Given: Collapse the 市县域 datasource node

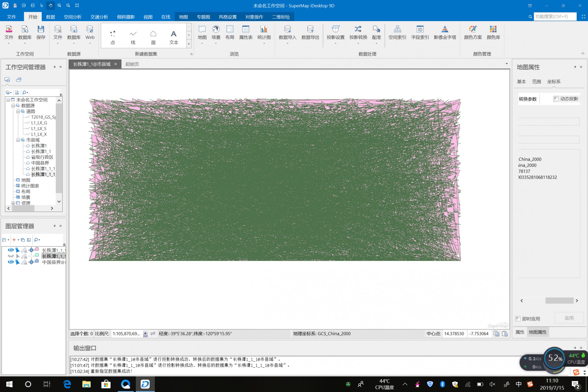Looking at the screenshot, I should 18,140.
